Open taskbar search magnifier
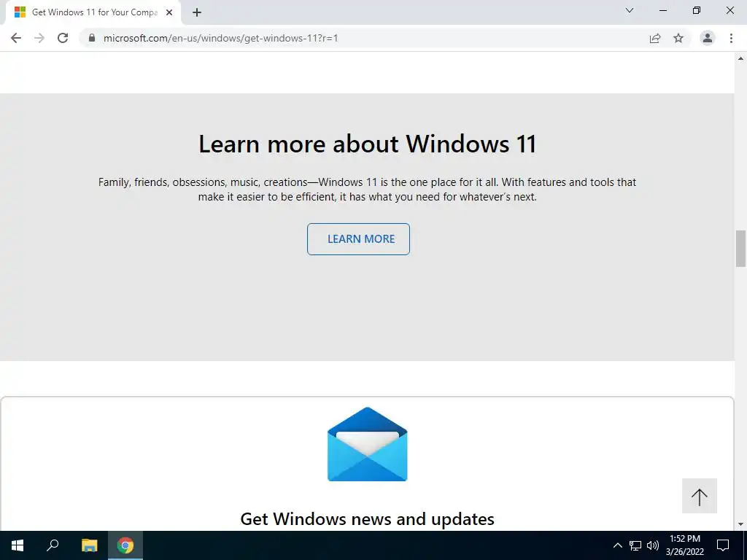This screenshot has width=747, height=560. click(53, 545)
